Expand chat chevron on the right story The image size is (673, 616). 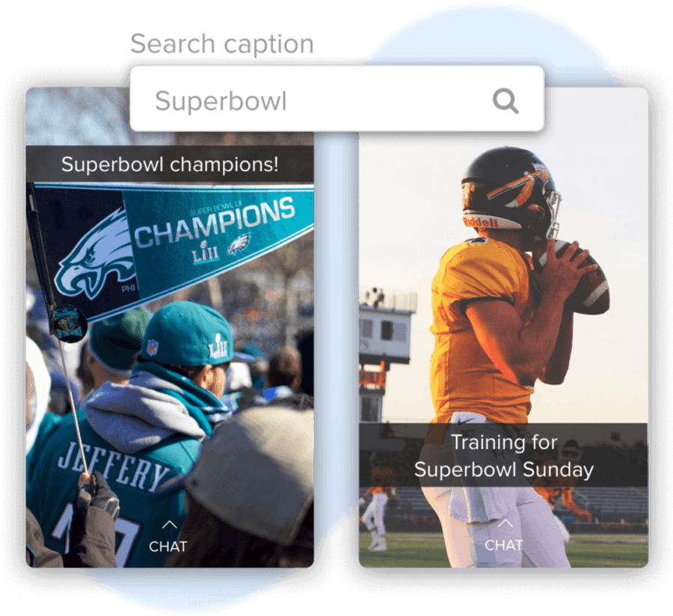[505, 523]
